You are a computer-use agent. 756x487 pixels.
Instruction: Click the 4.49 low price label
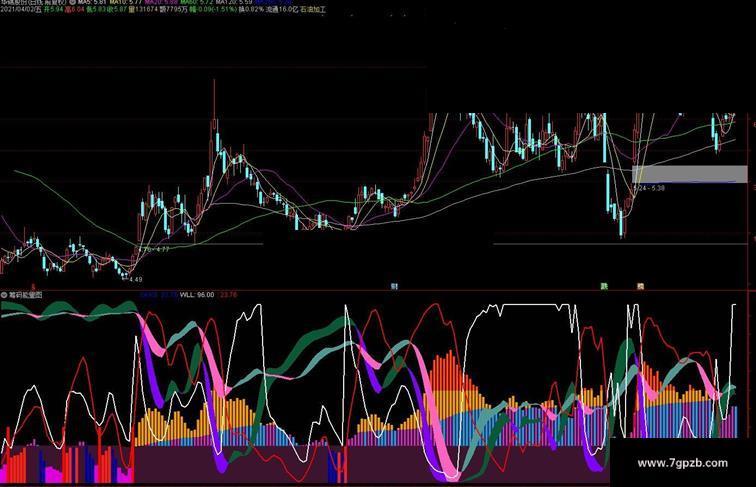point(135,279)
